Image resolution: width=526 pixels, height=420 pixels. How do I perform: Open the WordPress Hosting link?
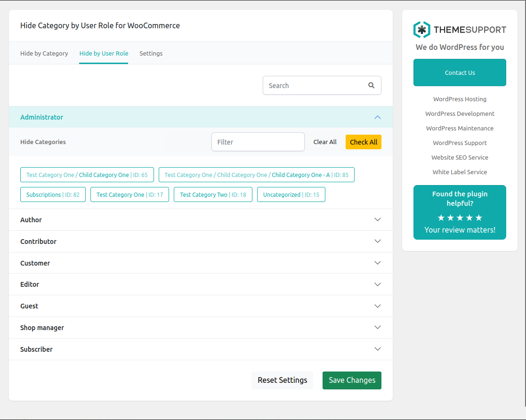point(460,99)
